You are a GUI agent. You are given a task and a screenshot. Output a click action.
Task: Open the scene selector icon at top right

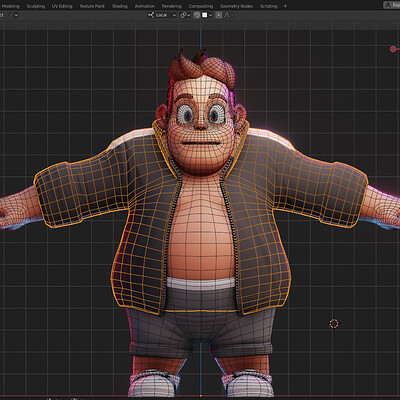(x=388, y=5)
